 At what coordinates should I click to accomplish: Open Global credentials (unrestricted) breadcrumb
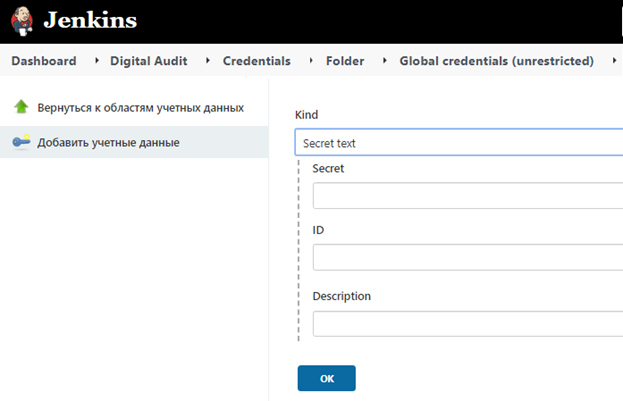(x=496, y=62)
